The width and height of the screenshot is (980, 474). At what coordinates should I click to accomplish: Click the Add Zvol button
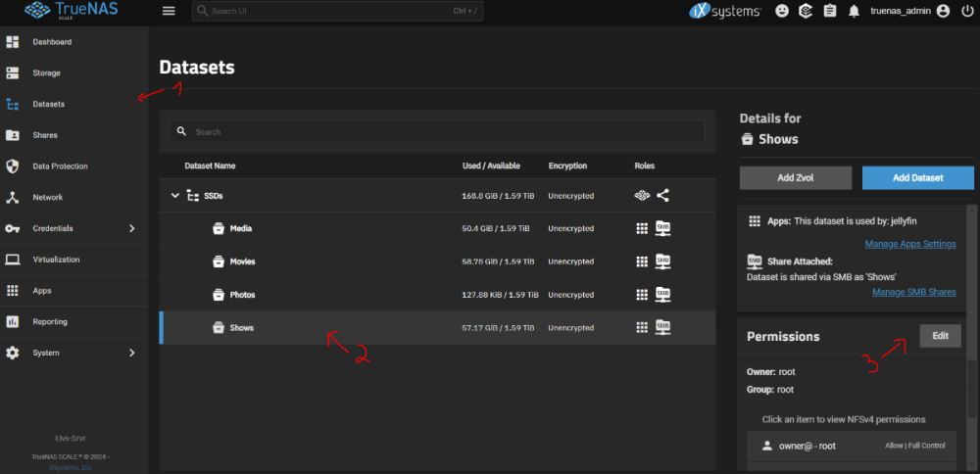tap(795, 177)
